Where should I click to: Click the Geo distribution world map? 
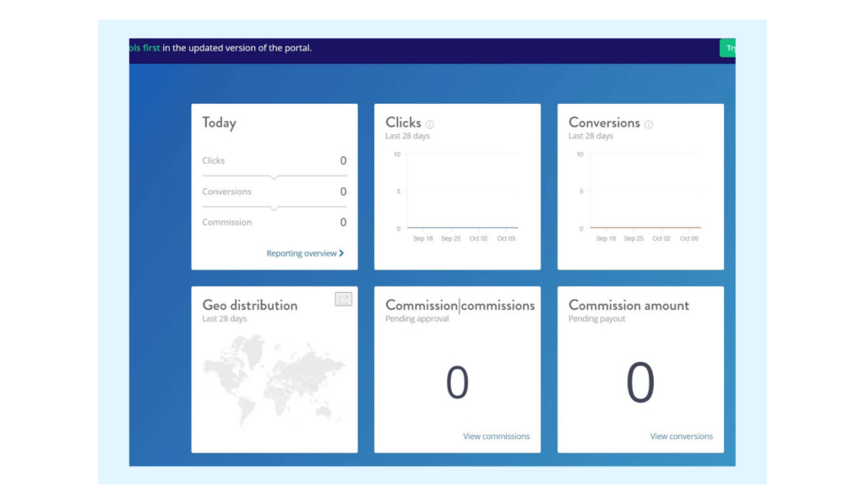pos(275,381)
